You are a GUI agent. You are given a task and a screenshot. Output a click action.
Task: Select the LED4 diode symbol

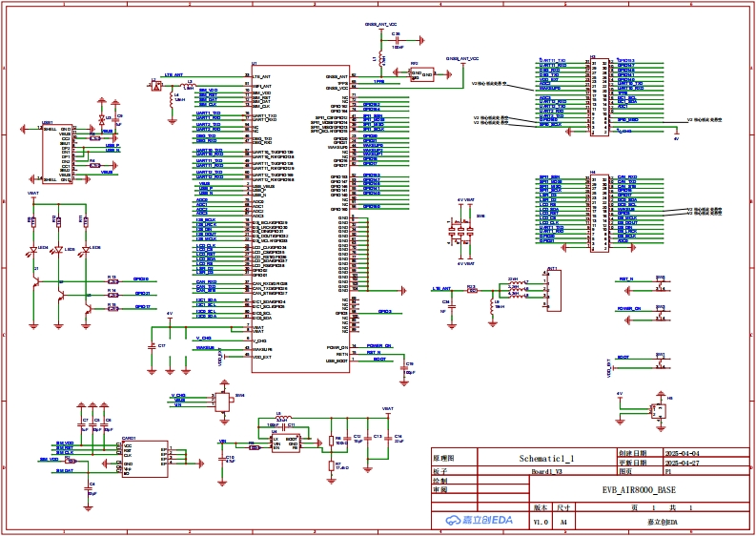(33, 249)
